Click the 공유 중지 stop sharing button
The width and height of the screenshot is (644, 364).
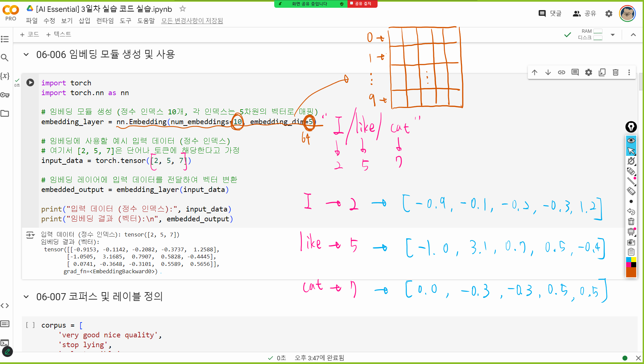pos(362,4)
